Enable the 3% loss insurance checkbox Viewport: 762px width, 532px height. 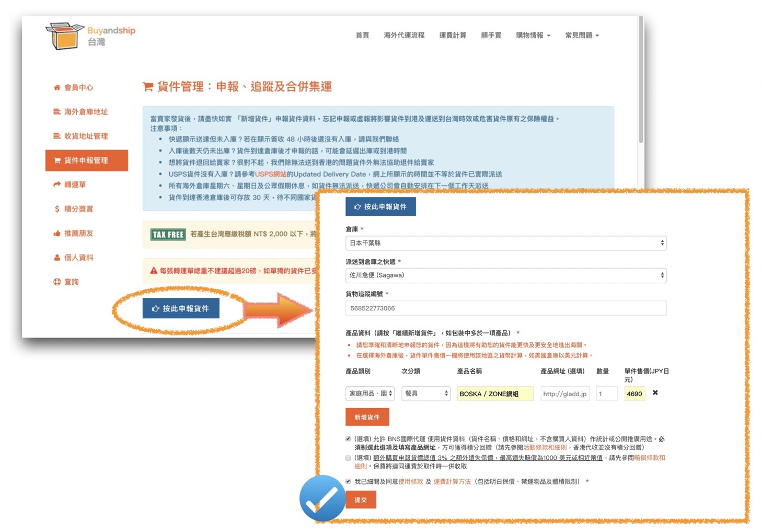pyautogui.click(x=348, y=458)
